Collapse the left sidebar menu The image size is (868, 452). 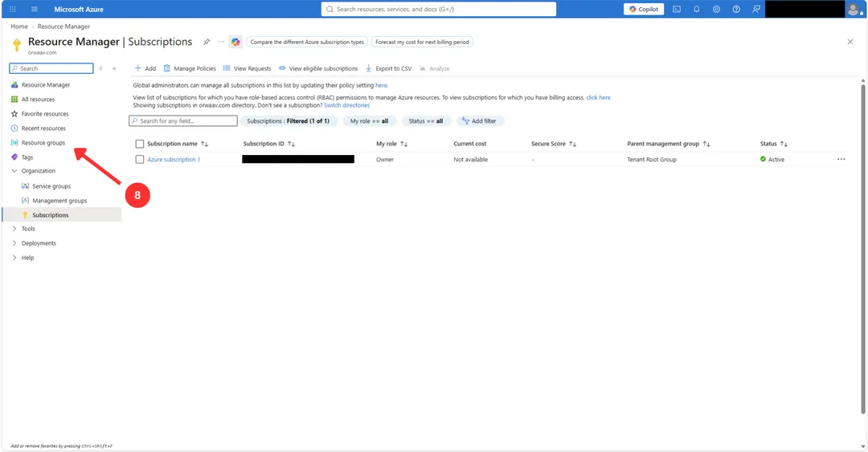pyautogui.click(x=115, y=68)
